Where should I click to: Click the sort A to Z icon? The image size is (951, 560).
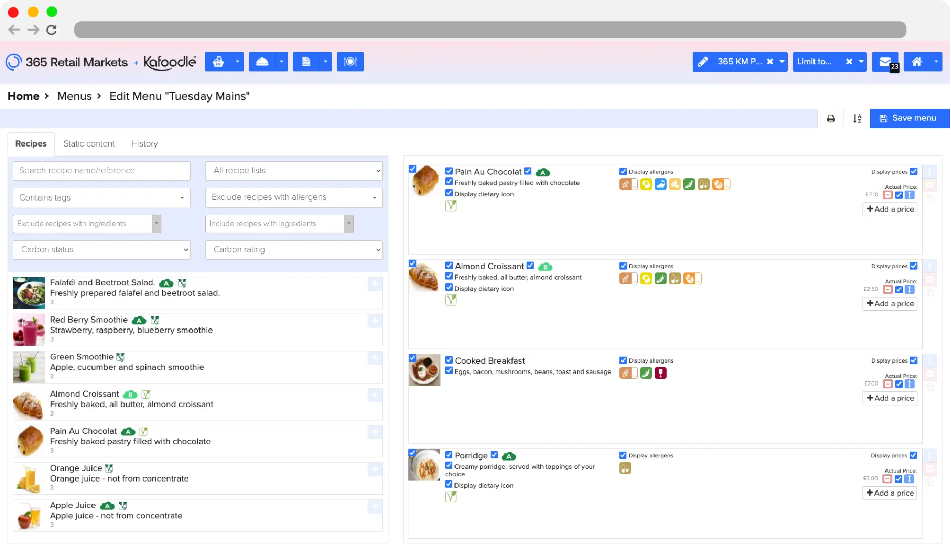coord(857,118)
